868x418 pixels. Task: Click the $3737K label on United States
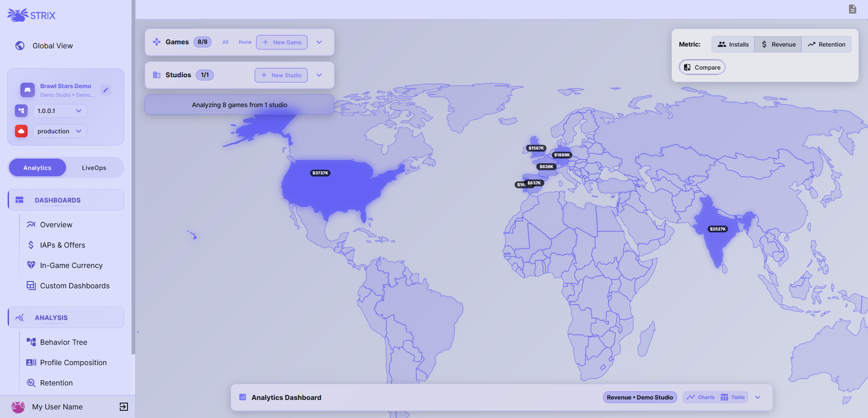click(321, 173)
